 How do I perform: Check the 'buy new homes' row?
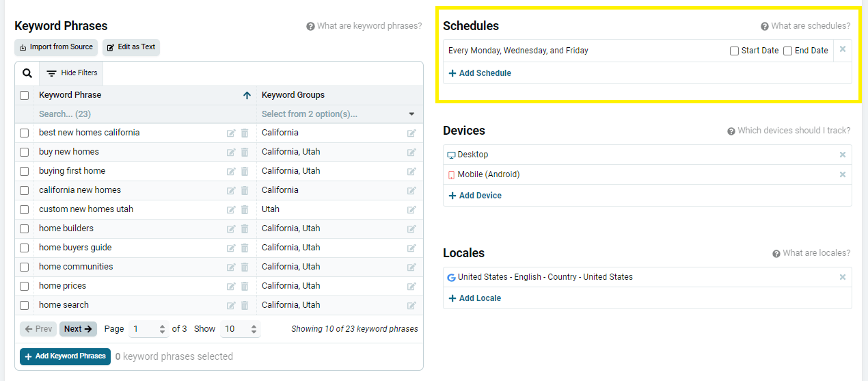tap(25, 152)
